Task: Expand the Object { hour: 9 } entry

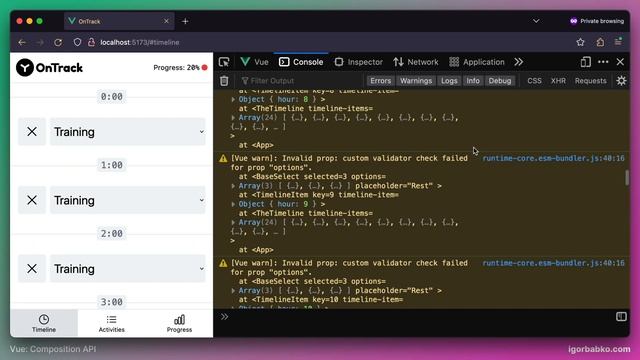Action: tap(233, 204)
